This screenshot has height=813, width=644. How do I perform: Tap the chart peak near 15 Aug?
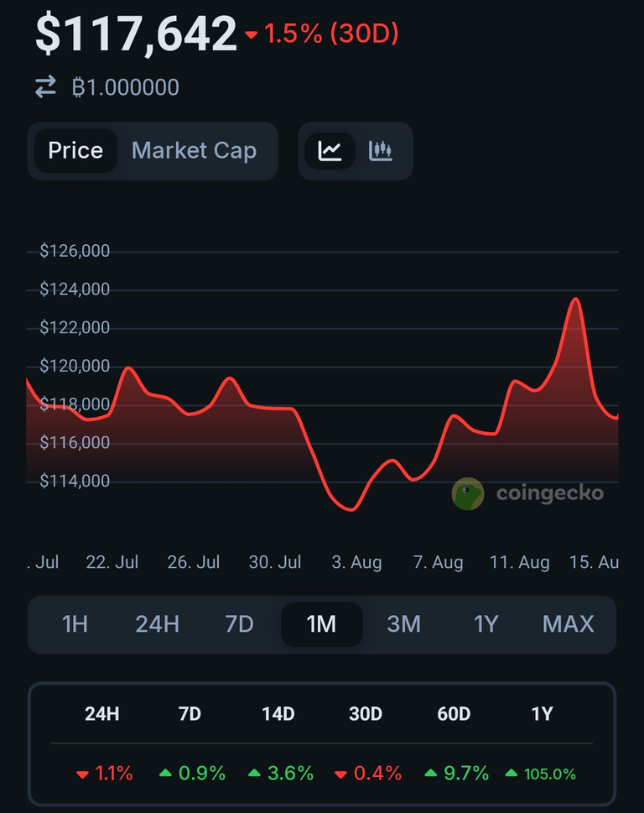tap(575, 300)
